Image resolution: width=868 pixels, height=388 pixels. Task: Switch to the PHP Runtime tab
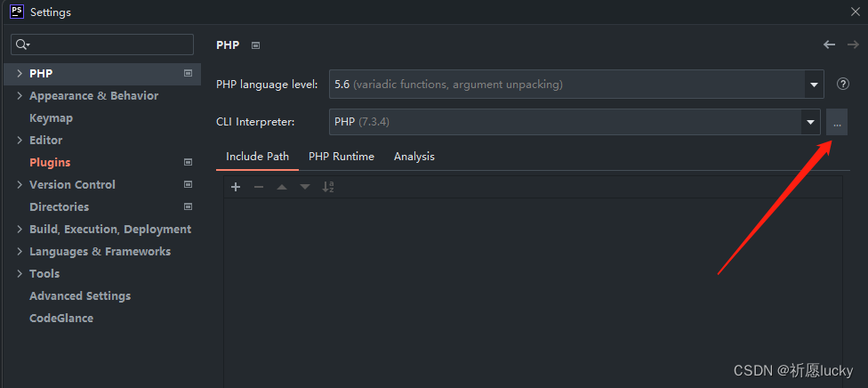(x=341, y=157)
